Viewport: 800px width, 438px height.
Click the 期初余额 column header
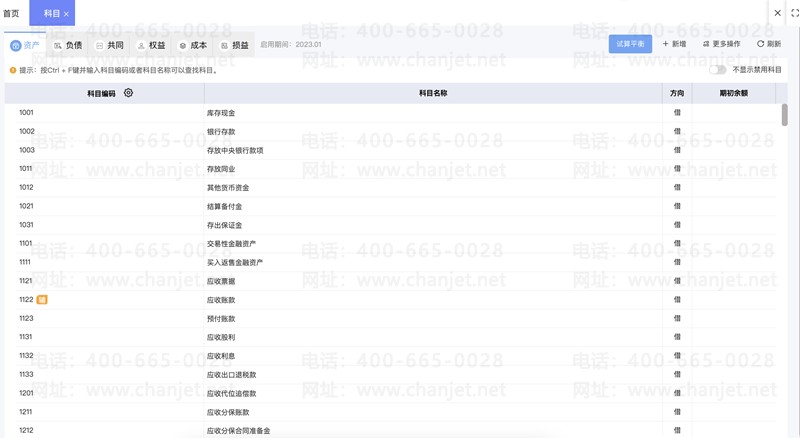click(734, 93)
